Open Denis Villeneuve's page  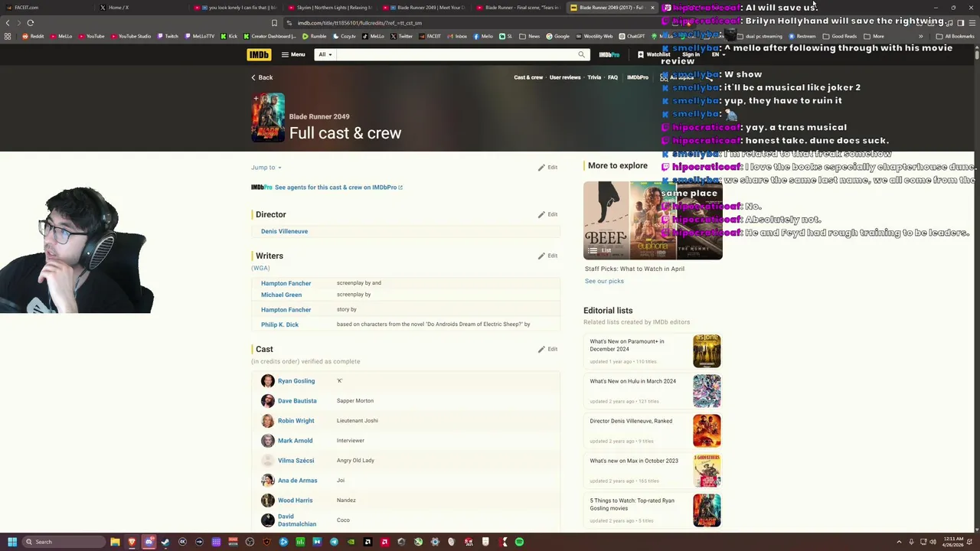tap(284, 231)
